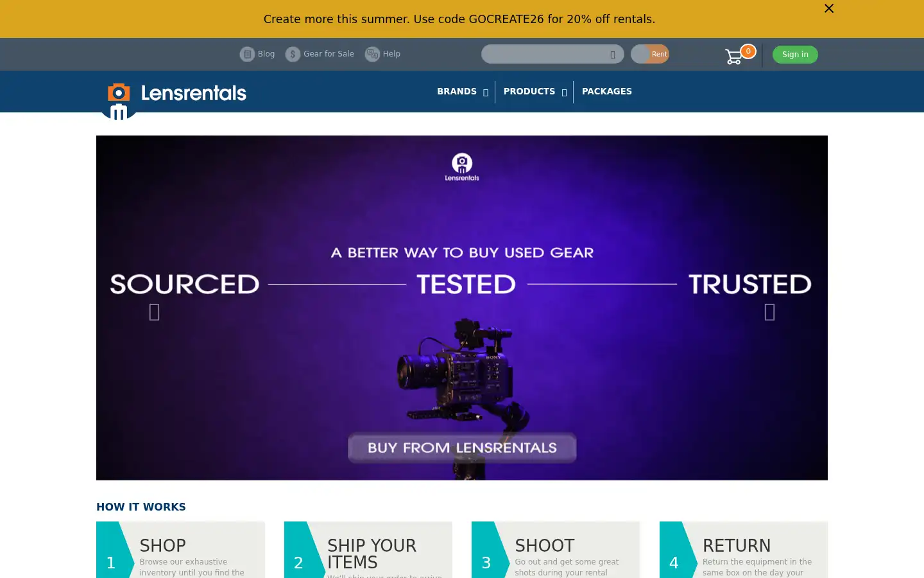Expand the BRANDS dropdown menu

pyautogui.click(x=463, y=92)
